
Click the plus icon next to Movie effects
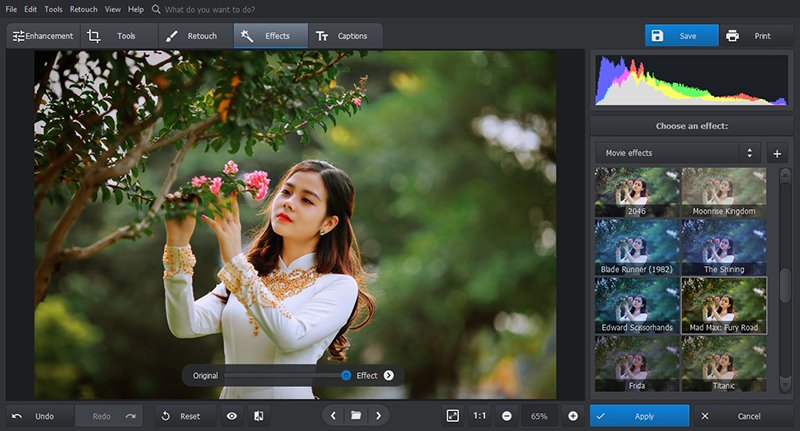pos(777,153)
